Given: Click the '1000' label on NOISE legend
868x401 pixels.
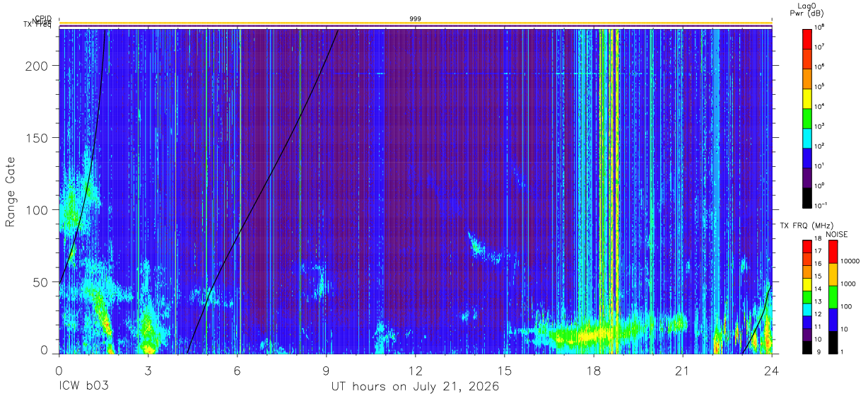Looking at the screenshot, I should pos(848,284).
